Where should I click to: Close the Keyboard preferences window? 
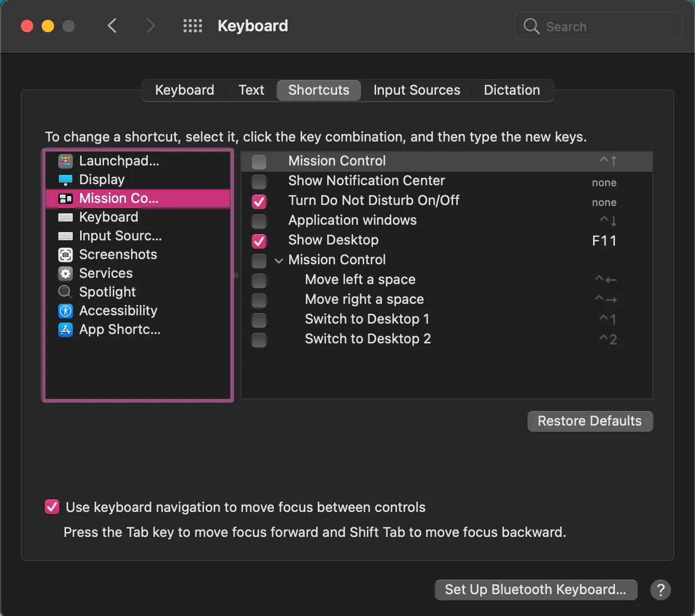click(x=27, y=26)
